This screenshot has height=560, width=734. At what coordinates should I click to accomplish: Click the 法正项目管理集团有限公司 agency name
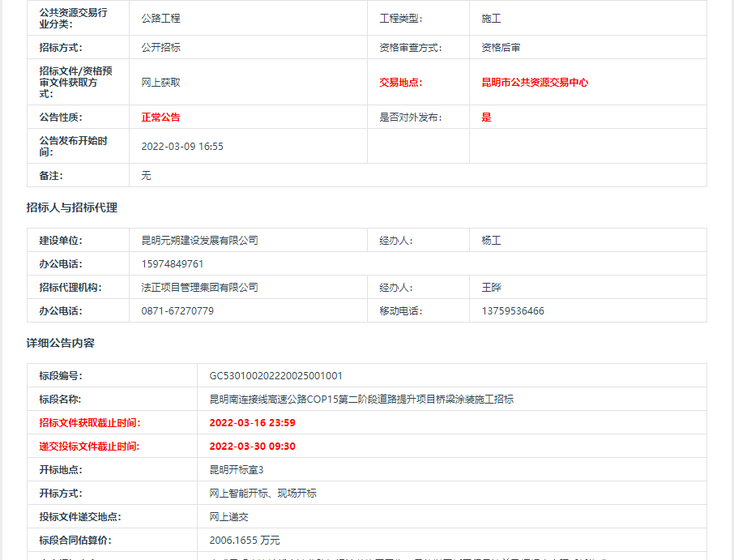point(199,288)
